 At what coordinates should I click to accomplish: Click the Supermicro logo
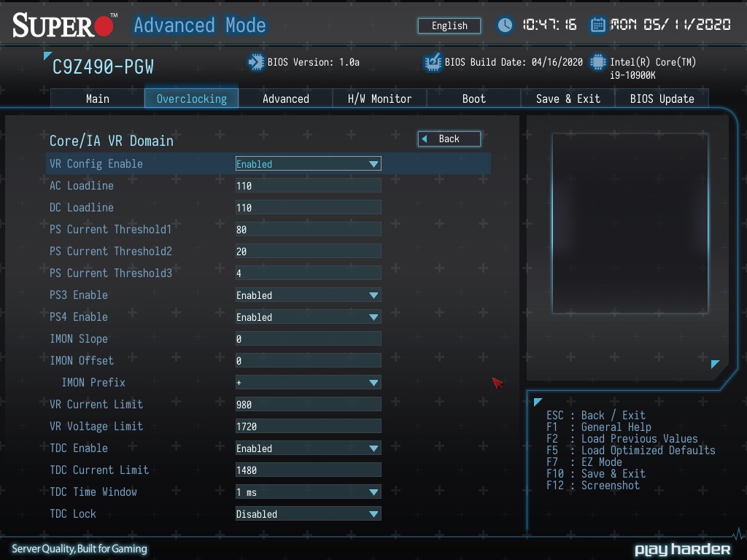[64, 26]
